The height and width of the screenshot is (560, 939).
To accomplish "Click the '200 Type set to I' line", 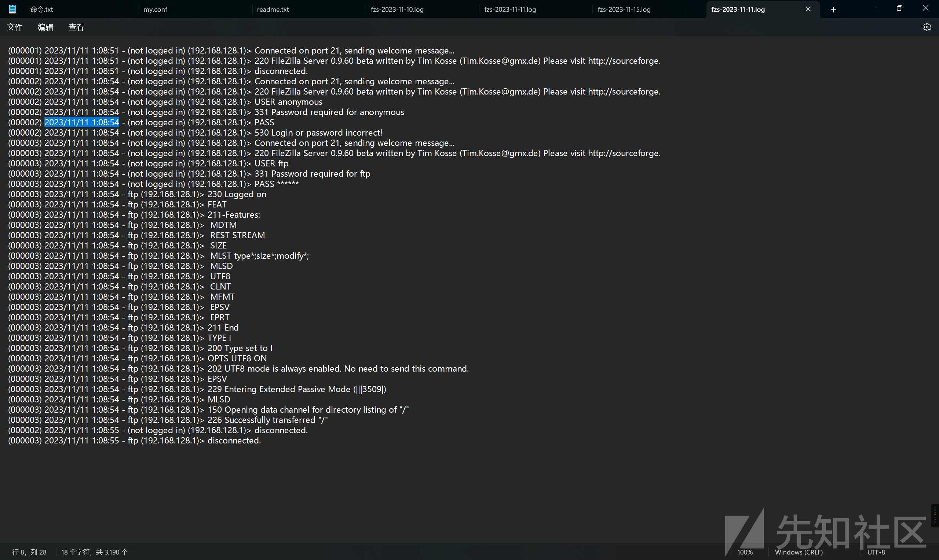I will [140, 348].
